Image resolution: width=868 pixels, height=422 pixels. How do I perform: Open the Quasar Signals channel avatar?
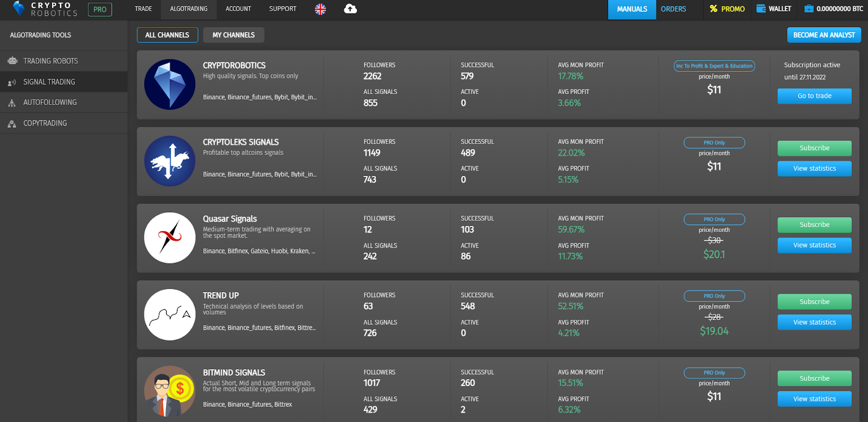click(170, 238)
